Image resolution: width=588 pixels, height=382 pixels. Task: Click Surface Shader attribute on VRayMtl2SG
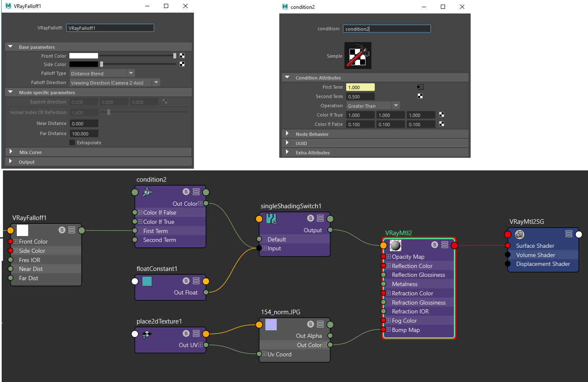coord(535,246)
